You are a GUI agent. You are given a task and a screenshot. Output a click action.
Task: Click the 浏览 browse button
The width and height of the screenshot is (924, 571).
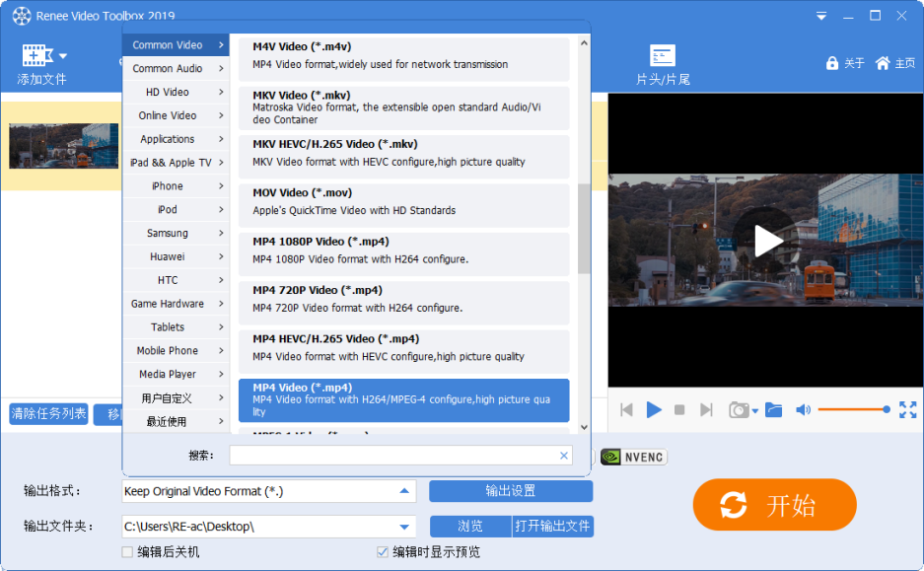(470, 527)
